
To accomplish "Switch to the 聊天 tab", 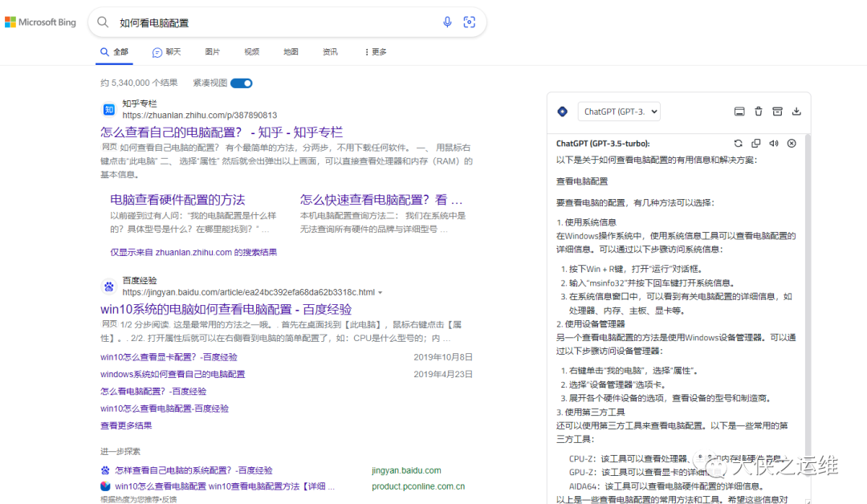I will pyautogui.click(x=166, y=52).
